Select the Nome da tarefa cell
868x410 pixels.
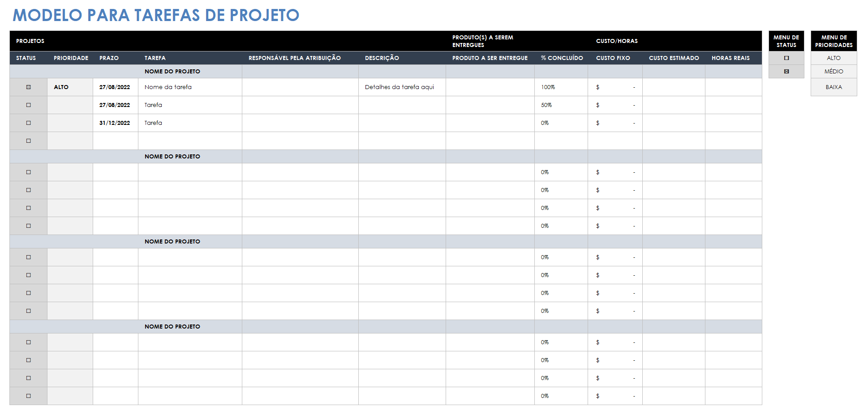(x=190, y=87)
